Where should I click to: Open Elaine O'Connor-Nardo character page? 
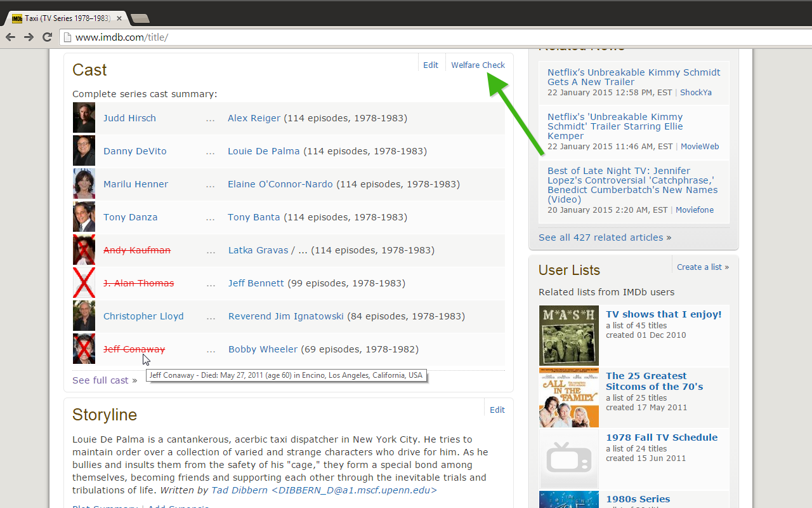(x=280, y=184)
